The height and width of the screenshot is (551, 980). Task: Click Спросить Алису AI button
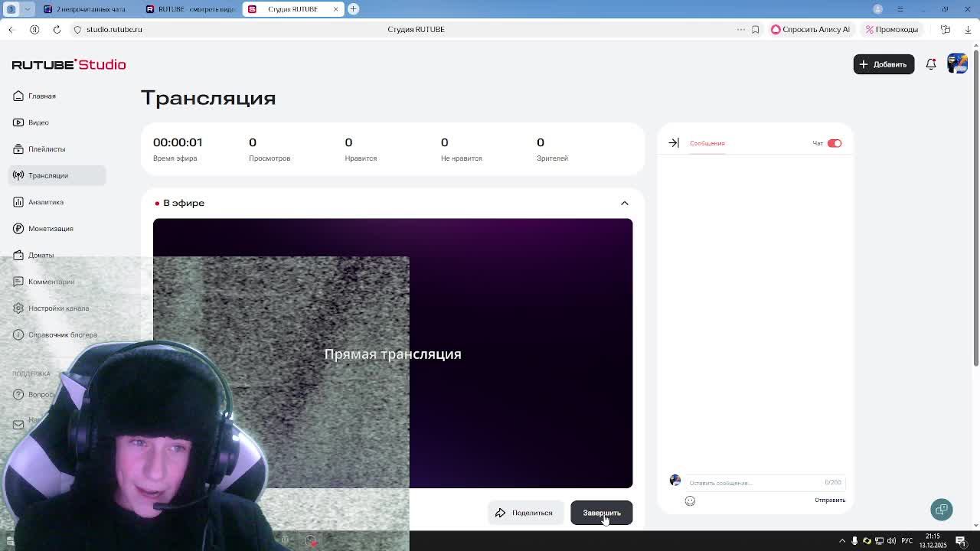click(x=810, y=29)
